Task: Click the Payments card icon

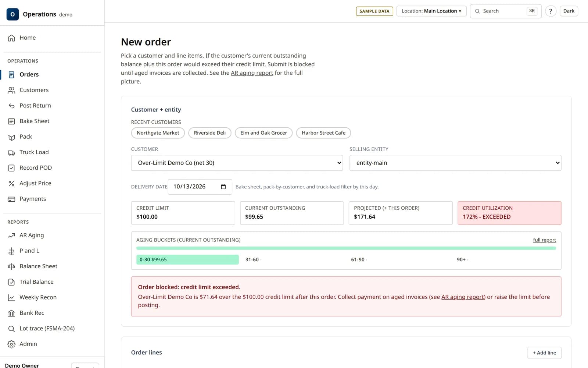Action: (x=11, y=199)
